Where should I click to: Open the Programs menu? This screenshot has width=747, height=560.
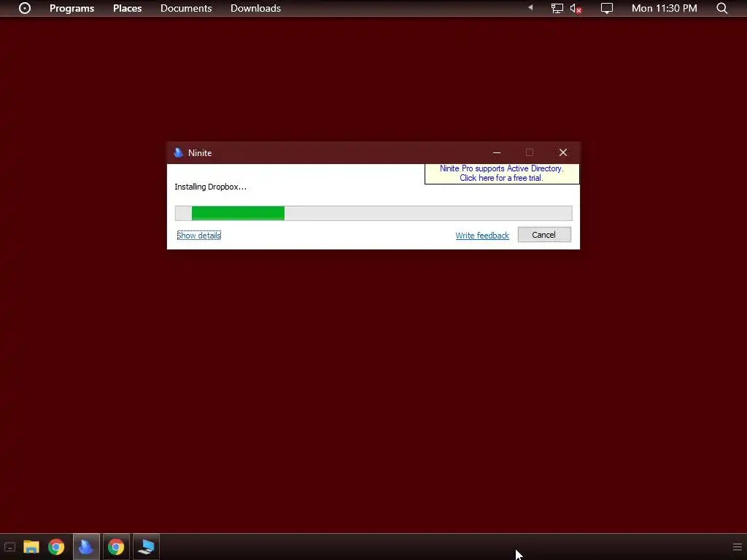point(72,8)
